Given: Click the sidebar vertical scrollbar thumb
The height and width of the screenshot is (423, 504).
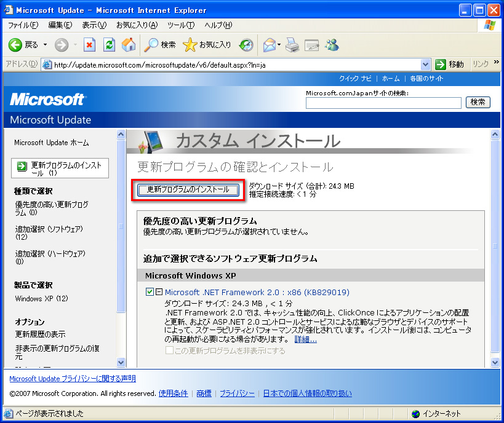Looking at the screenshot, I should click(121, 226).
